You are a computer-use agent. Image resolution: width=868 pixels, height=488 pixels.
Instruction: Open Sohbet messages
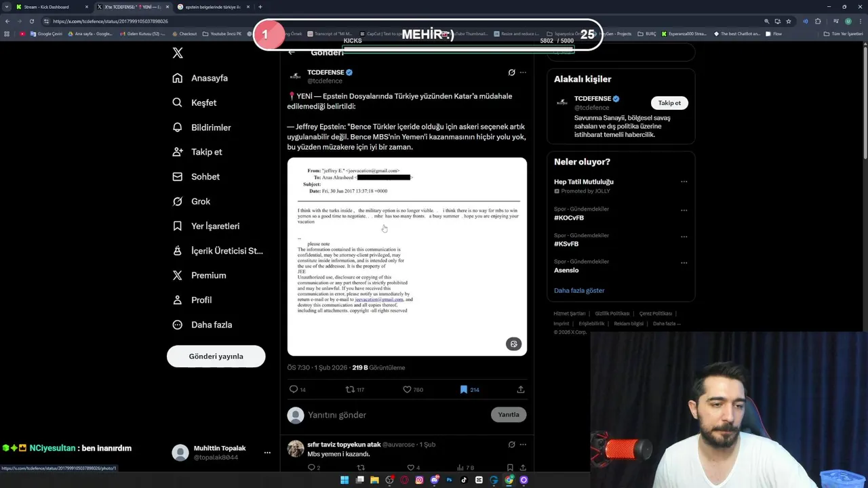196,176
